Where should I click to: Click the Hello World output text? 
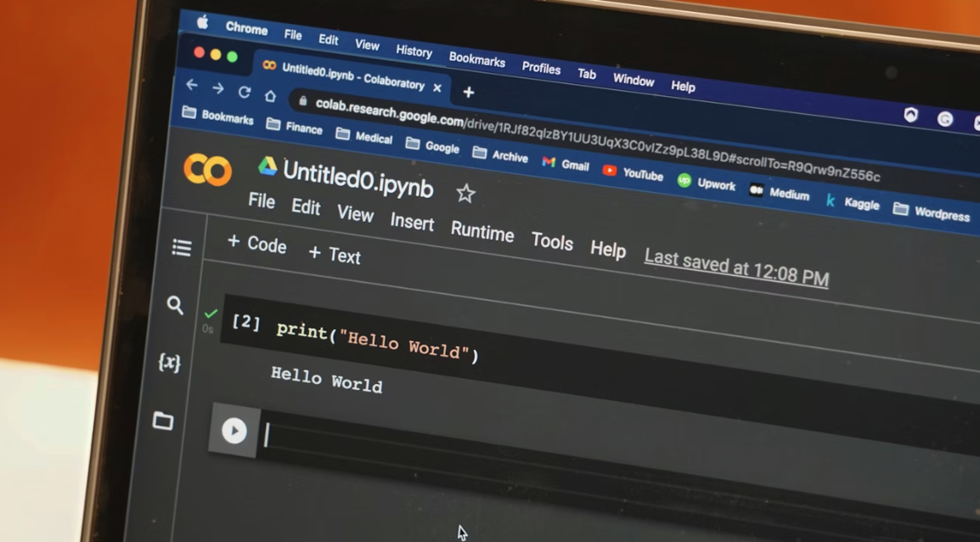coord(326,380)
